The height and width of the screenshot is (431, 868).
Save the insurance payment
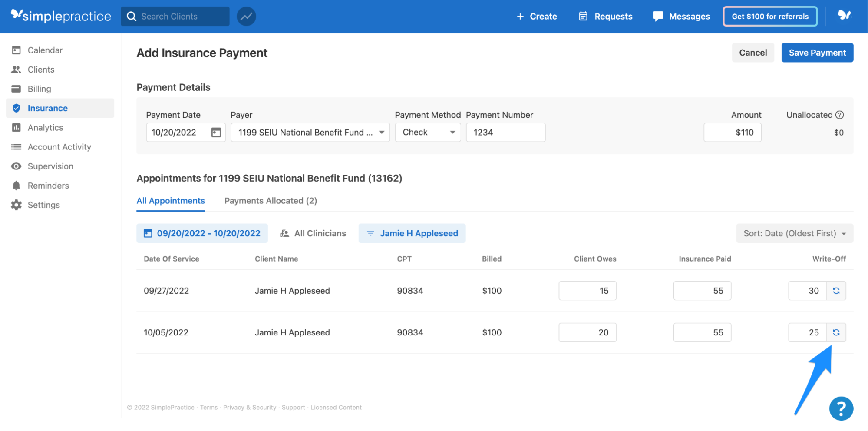[817, 52]
